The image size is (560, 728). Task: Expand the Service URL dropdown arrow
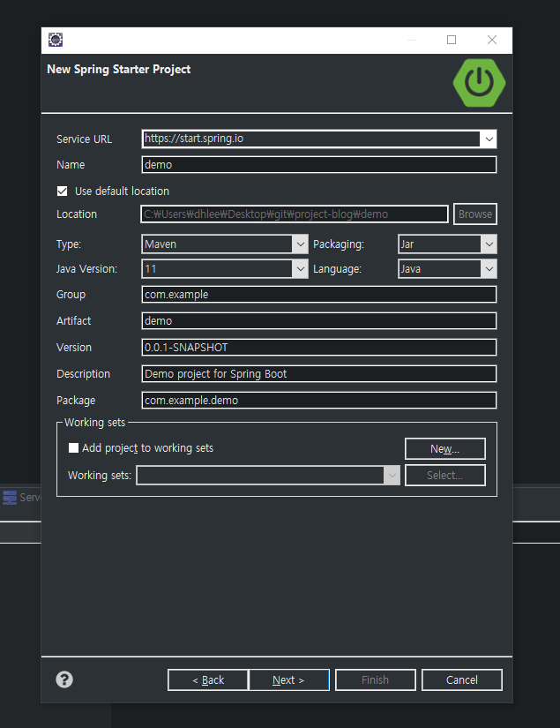coord(489,139)
